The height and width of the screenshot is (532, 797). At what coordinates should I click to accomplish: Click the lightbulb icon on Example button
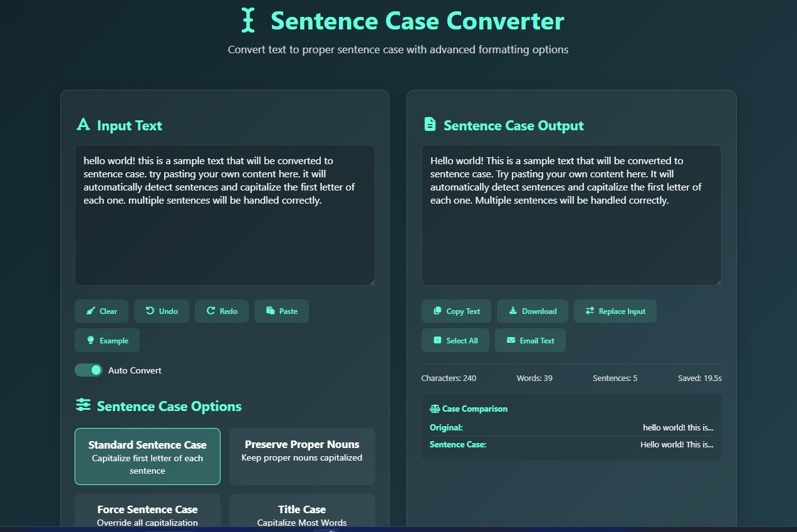92,340
